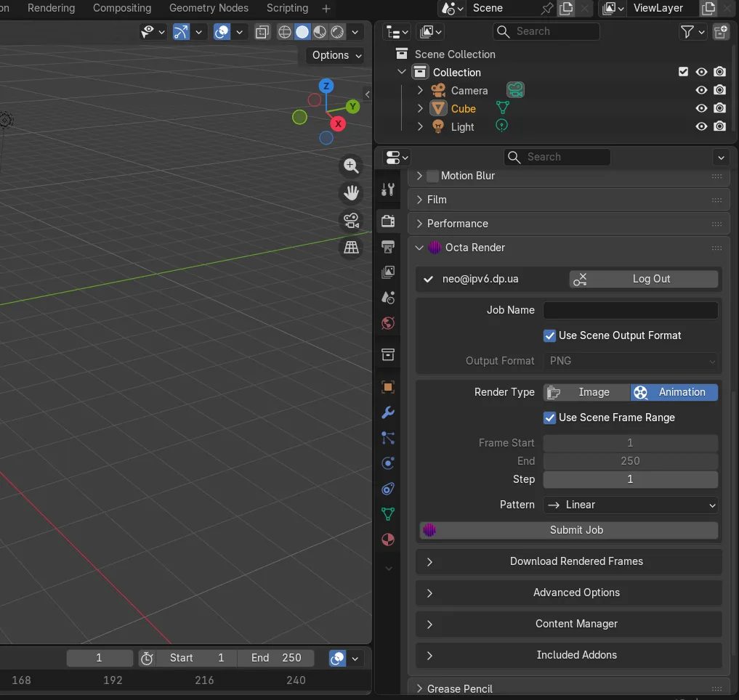This screenshot has width=739, height=700.
Task: Click the viewport zoom magnifier icon
Action: [x=351, y=166]
